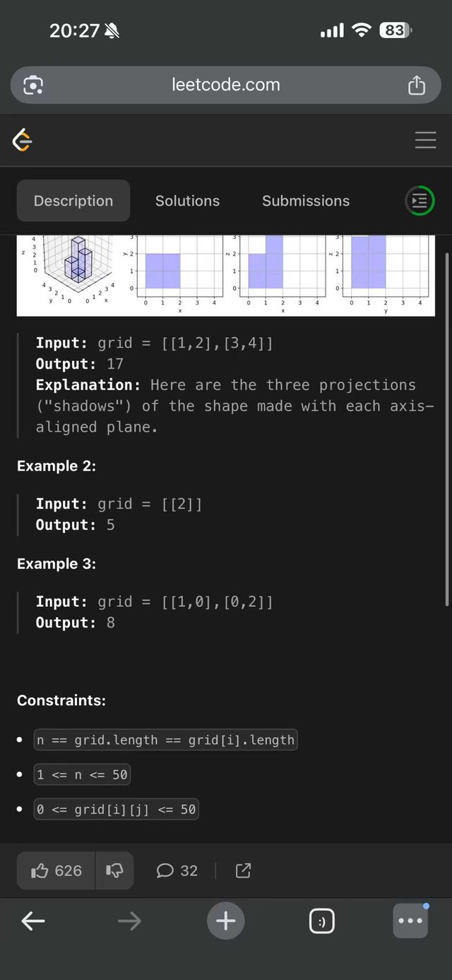
Task: Open the hamburger navigation menu
Action: pyautogui.click(x=425, y=141)
